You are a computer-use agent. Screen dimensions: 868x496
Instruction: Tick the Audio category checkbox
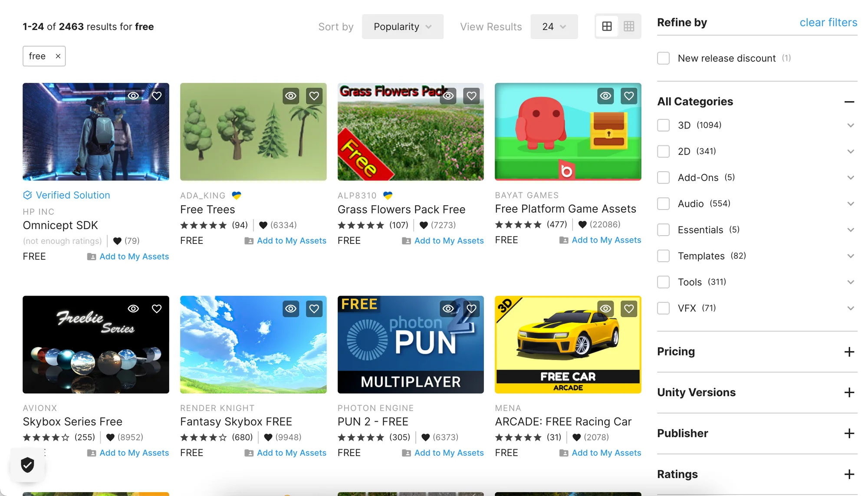click(x=663, y=204)
